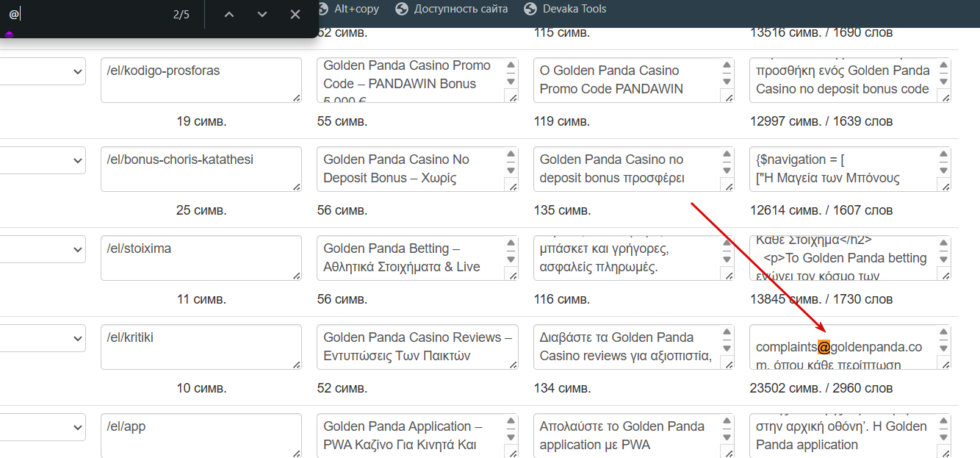980x458 pixels.
Task: Click the 135 симв. counter
Action: (x=562, y=210)
